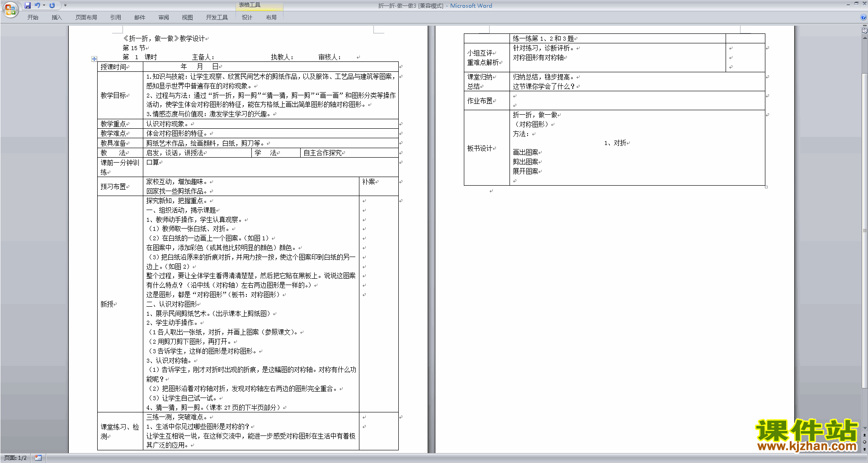Click the line 这节课你学会了什么？
Image resolution: width=868 pixels, height=463 pixels.
[543, 86]
